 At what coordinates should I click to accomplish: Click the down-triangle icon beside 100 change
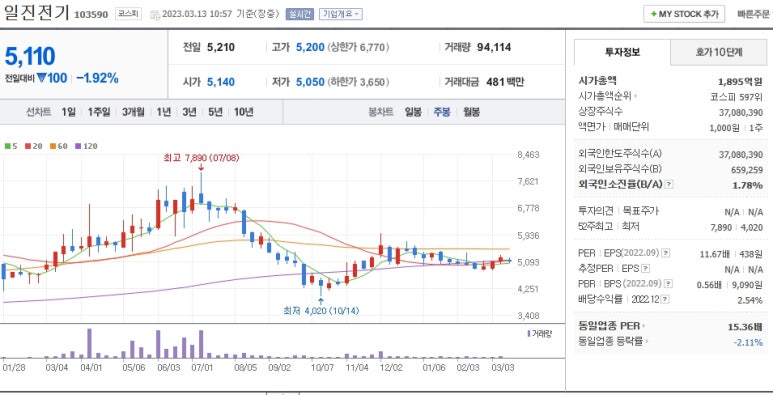click(x=41, y=78)
